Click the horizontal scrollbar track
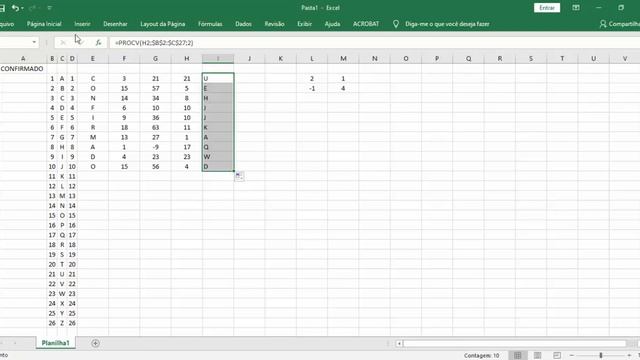Viewport: 640px width, 360px height. (514, 344)
